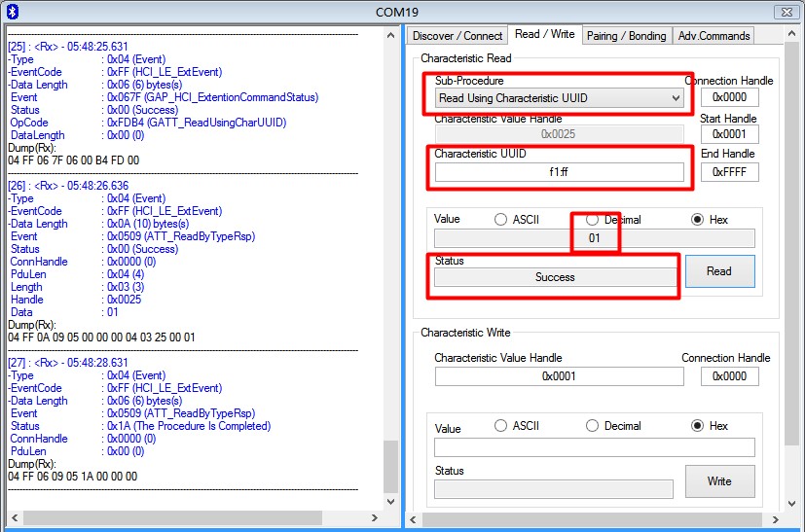The image size is (805, 532).
Task: Click the Write button
Action: (719, 481)
